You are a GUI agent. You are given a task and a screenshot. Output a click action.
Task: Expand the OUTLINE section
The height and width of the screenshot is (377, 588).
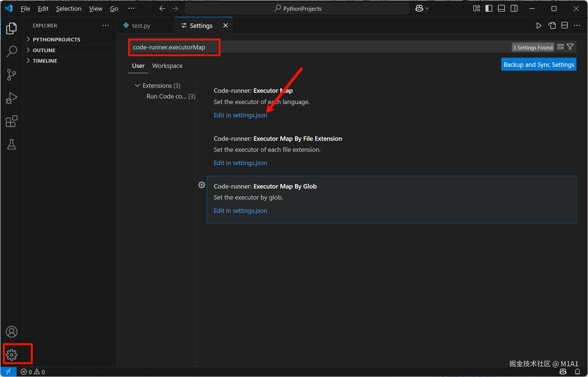pos(44,50)
